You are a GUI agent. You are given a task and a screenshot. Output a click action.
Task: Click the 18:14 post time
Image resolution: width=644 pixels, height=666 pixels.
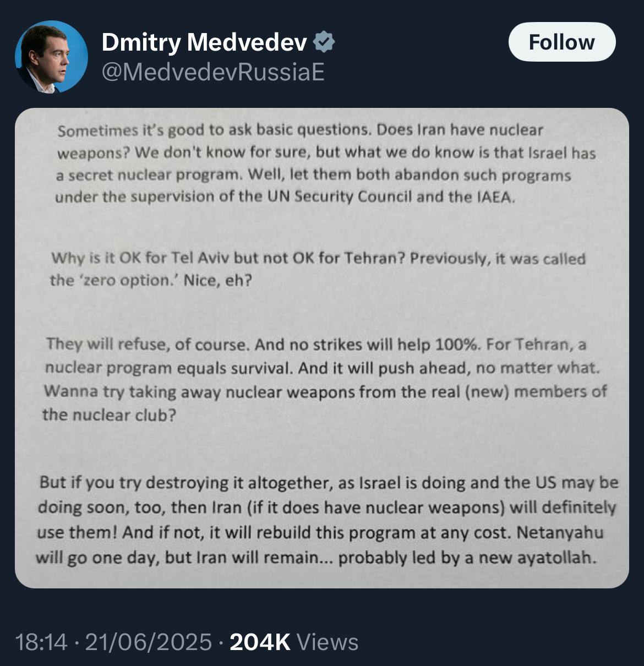pos(42,642)
